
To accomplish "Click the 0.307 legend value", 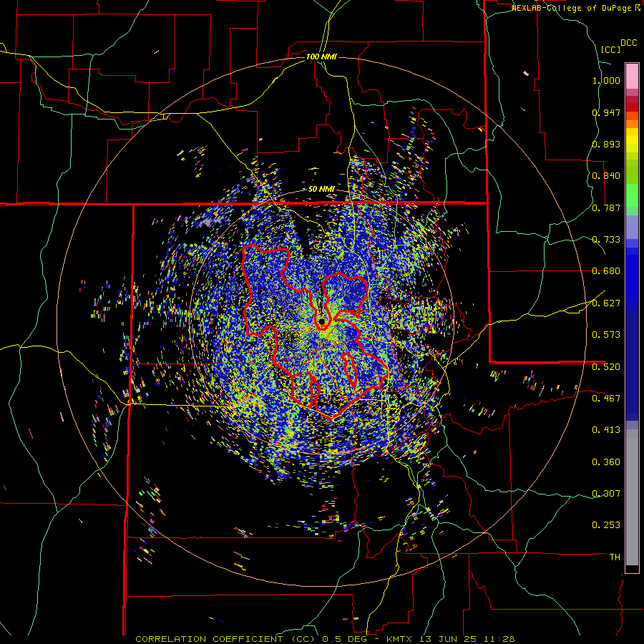I will [606, 494].
